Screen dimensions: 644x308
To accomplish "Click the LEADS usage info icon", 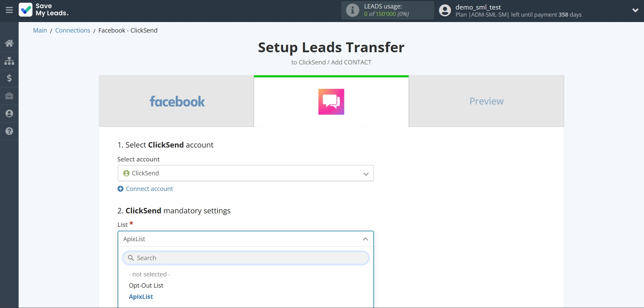I will click(x=352, y=10).
